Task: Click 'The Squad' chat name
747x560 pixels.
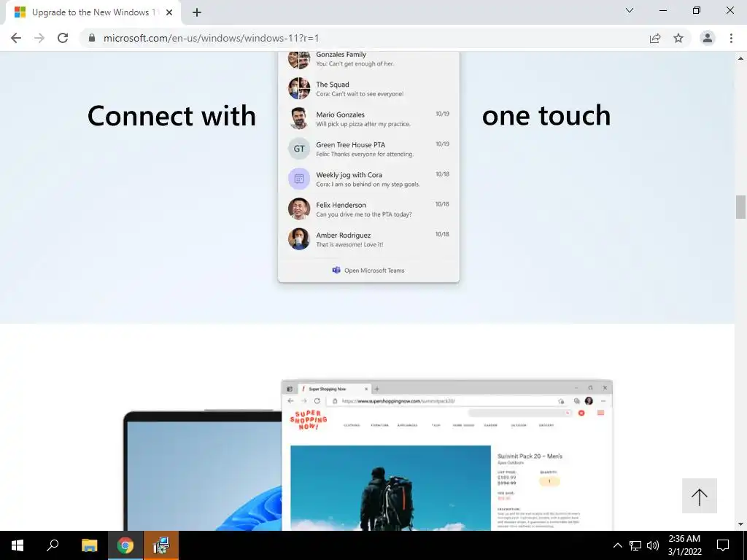Action: 333,85
